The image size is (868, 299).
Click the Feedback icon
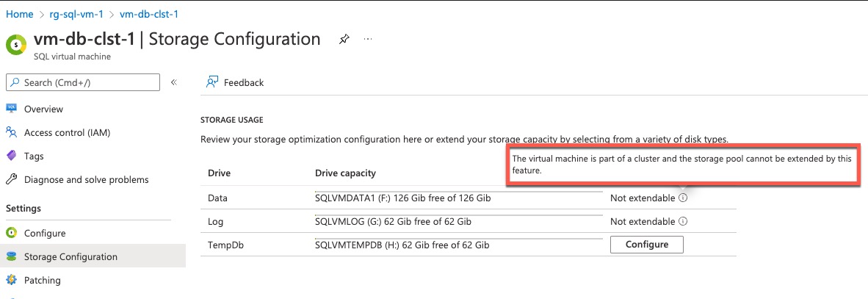coord(211,82)
